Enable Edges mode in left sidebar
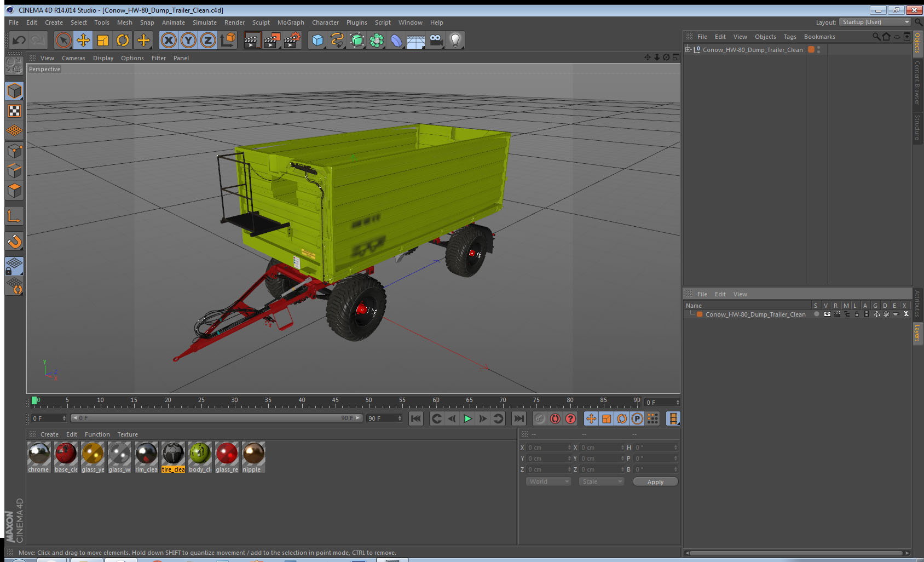The height and width of the screenshot is (562, 924). point(15,171)
